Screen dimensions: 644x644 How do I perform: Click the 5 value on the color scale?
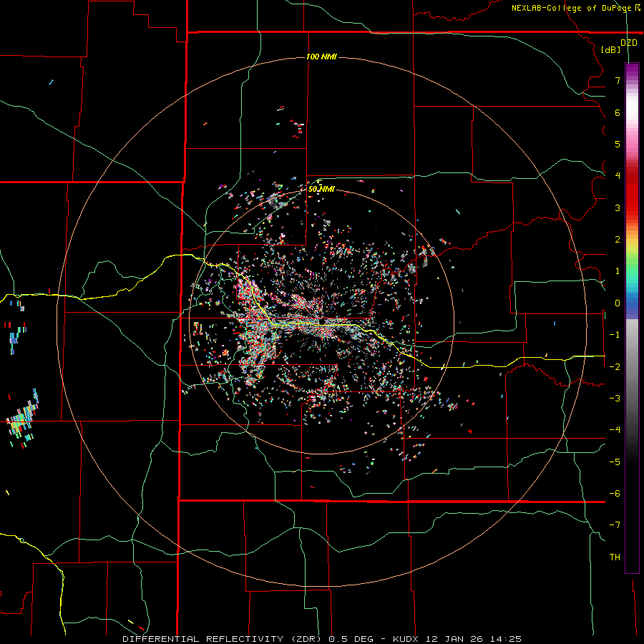(618, 144)
